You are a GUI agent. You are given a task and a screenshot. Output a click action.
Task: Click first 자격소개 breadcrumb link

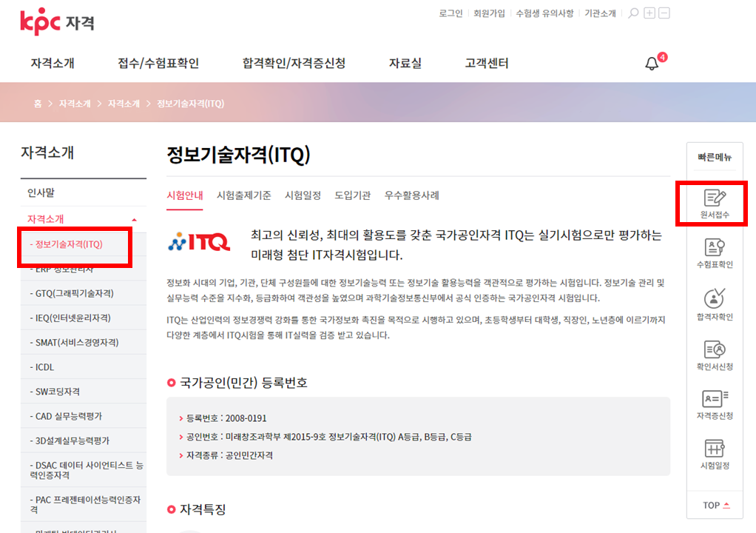coord(75,104)
